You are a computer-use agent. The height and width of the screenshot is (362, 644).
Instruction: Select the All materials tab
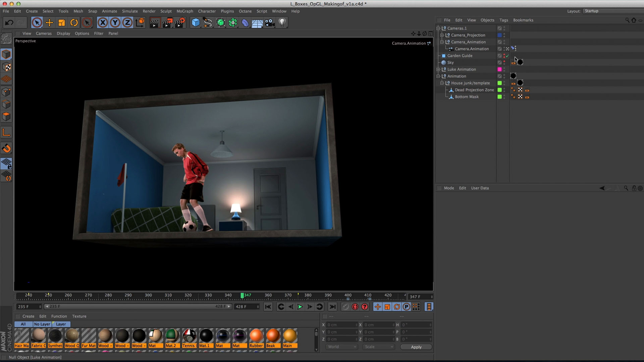point(23,324)
